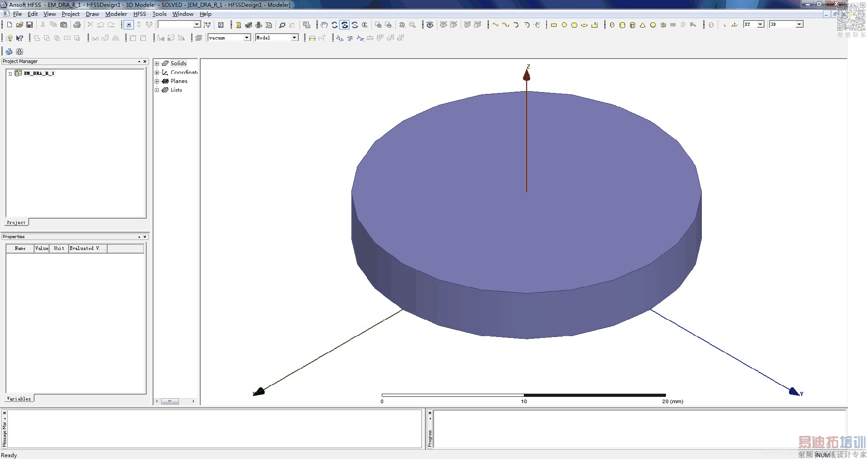Close the Project Manager panel

[145, 61]
